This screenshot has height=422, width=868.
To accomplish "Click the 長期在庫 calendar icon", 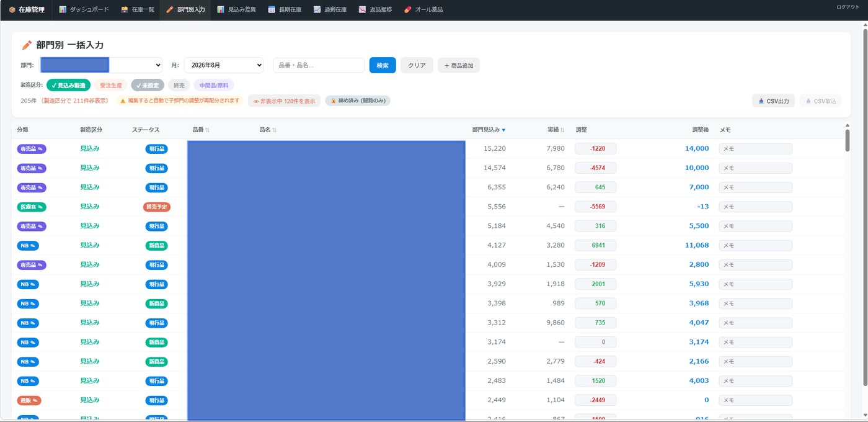I will click(272, 9).
